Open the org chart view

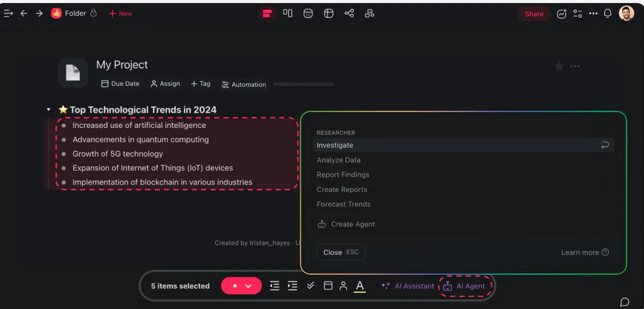coord(370,14)
